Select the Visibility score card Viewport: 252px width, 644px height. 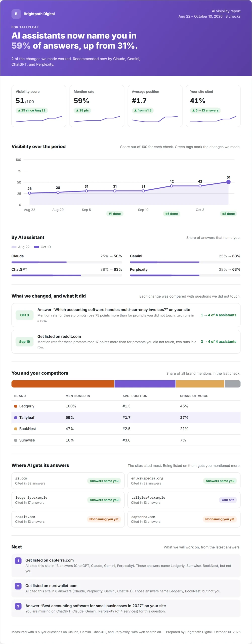click(39, 106)
